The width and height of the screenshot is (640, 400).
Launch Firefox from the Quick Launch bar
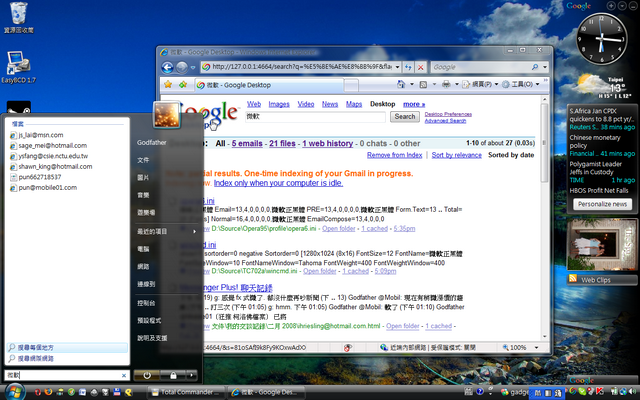click(49, 392)
